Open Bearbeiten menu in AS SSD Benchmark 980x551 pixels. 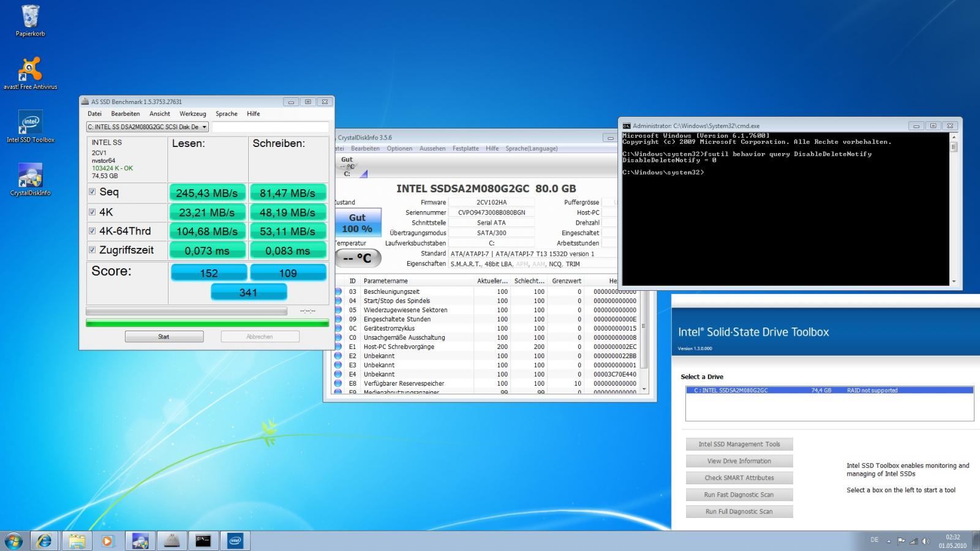[x=126, y=114]
